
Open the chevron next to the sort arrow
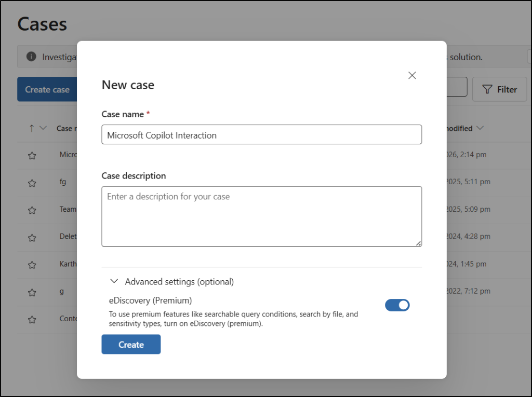[43, 128]
